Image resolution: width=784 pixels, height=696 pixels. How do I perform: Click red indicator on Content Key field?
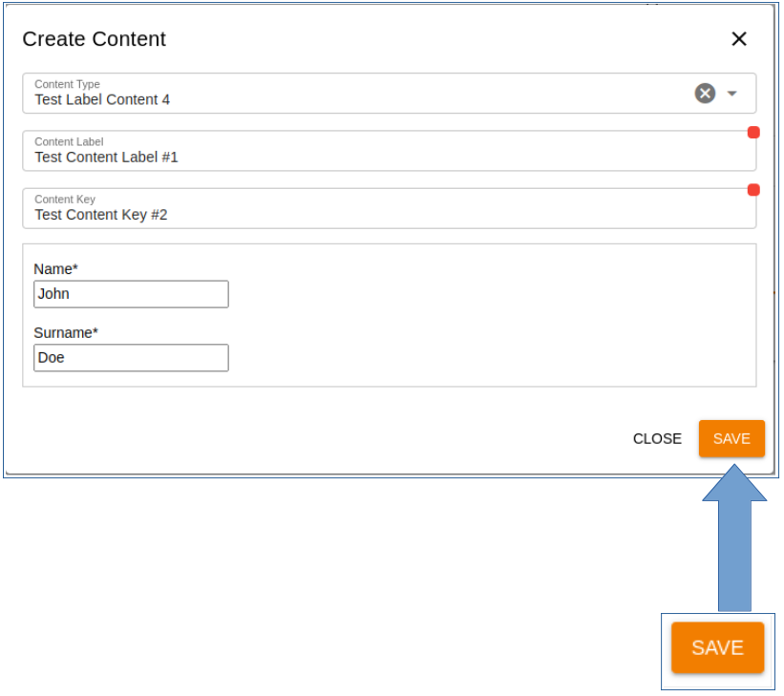[x=753, y=190]
